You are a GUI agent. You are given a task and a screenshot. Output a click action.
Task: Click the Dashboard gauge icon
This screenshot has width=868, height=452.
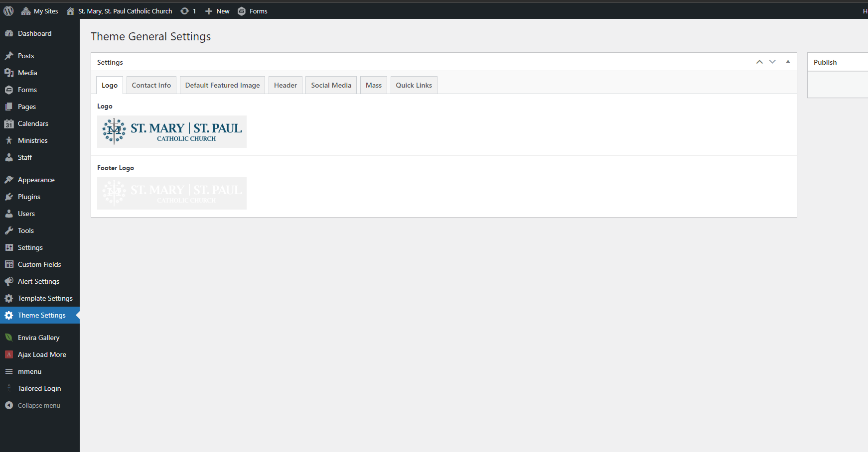9,33
